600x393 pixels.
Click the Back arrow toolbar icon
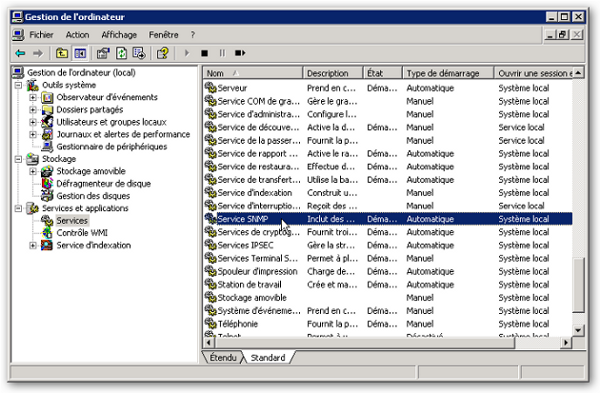(20, 53)
